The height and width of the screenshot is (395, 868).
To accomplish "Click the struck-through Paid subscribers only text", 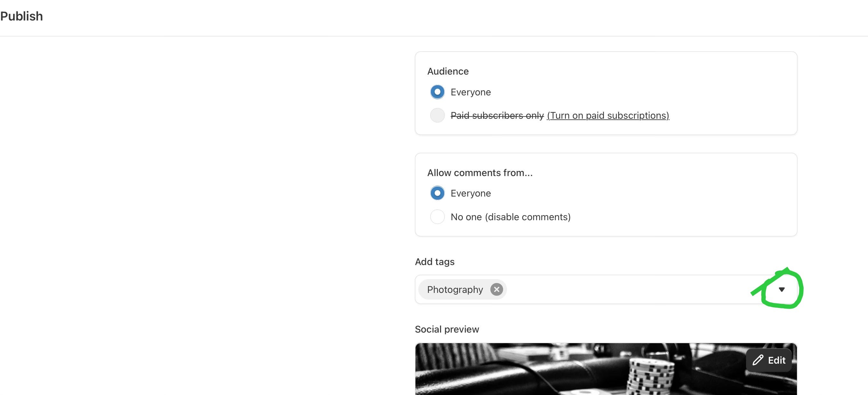I will tap(497, 115).
